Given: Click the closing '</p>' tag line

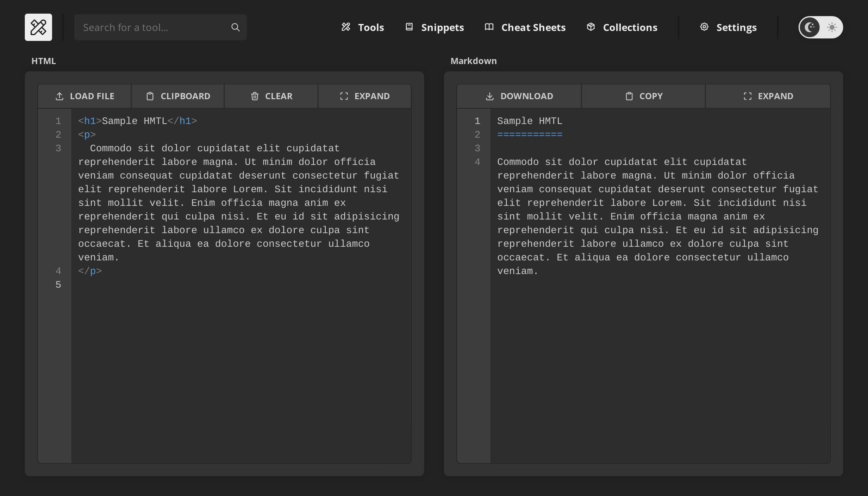Looking at the screenshot, I should [90, 271].
